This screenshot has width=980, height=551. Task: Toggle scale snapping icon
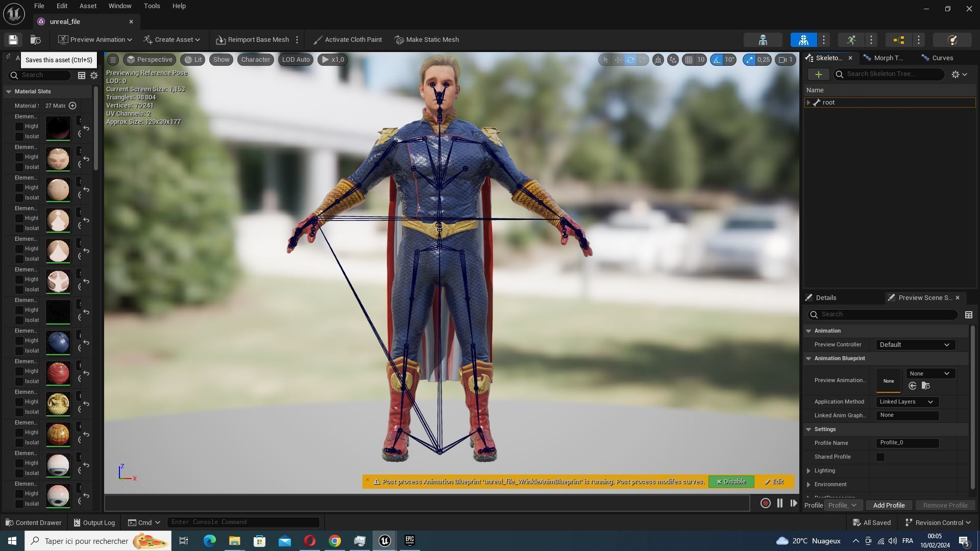(749, 60)
